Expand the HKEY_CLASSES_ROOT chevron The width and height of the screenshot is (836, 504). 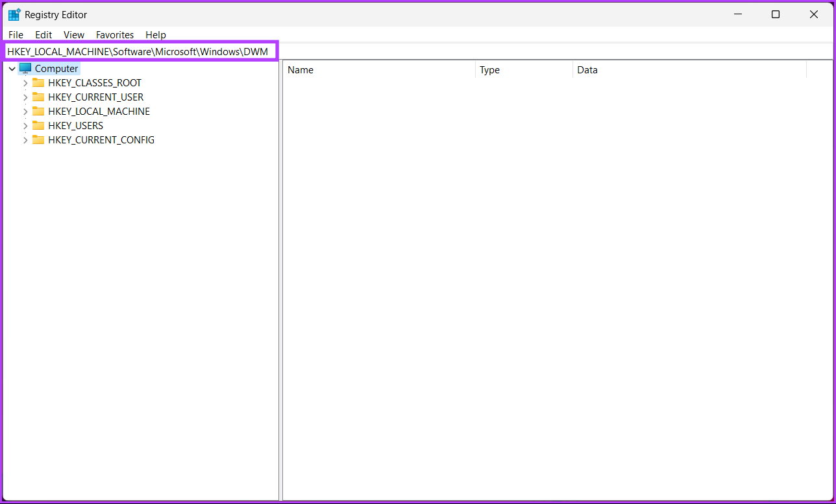(x=25, y=83)
